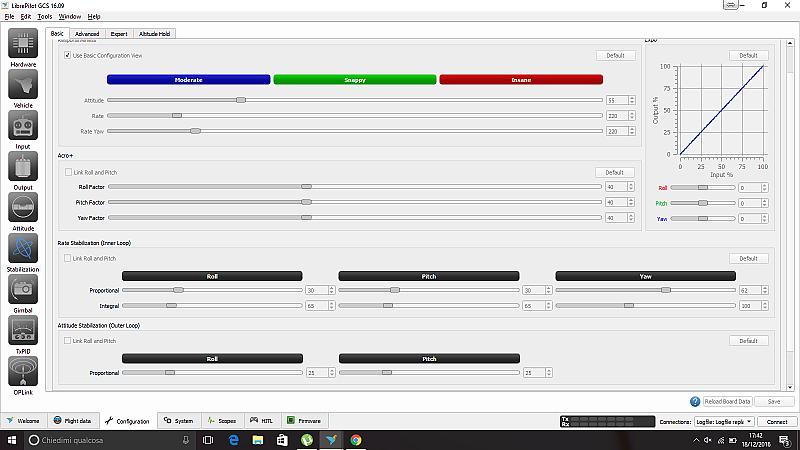
Task: Select the Gimbal configuration icon
Action: point(23,293)
